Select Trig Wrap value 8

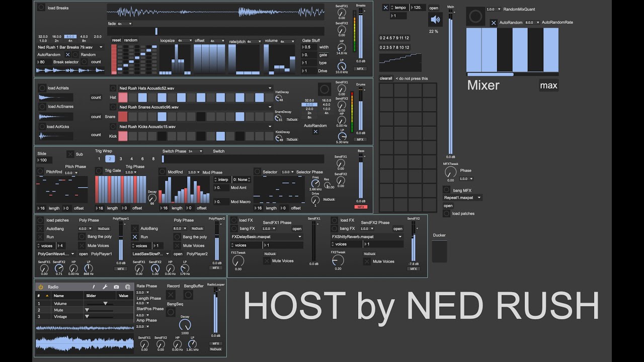coord(153,158)
